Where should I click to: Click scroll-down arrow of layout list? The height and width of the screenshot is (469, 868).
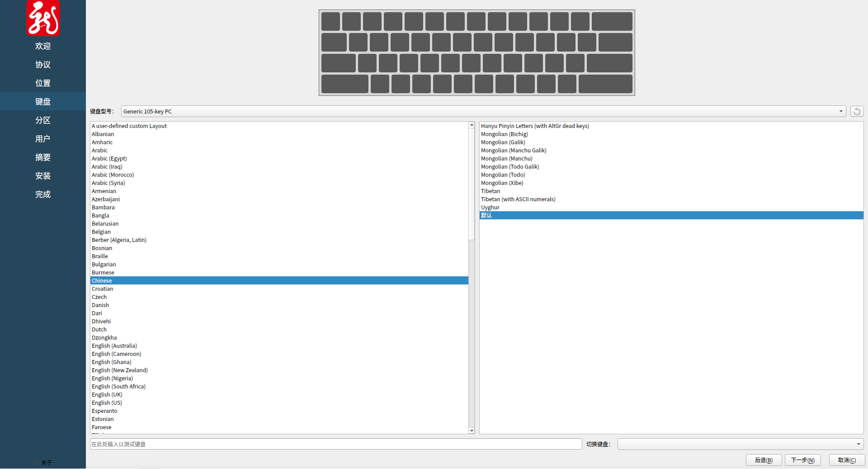coord(472,431)
